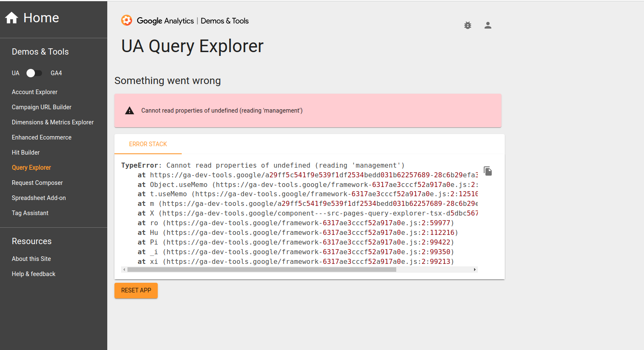This screenshot has height=350, width=644.
Task: Click the 'at Hu' stack trace line
Action: [x=298, y=233]
